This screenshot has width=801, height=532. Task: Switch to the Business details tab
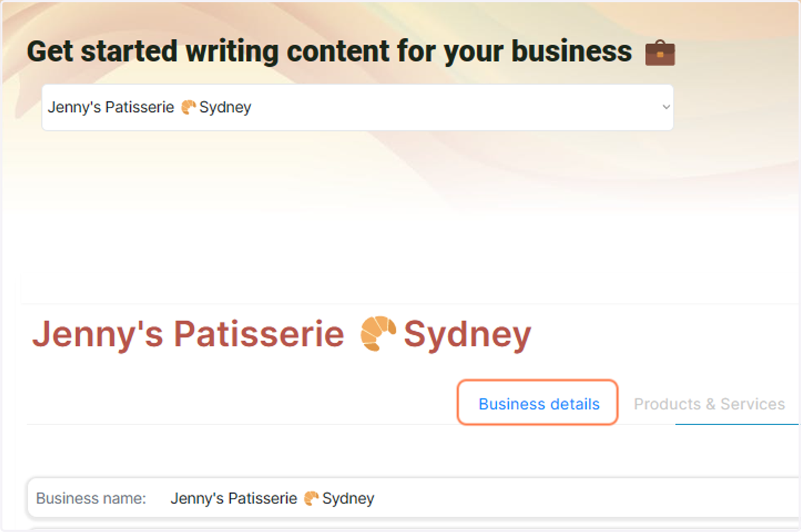539,404
